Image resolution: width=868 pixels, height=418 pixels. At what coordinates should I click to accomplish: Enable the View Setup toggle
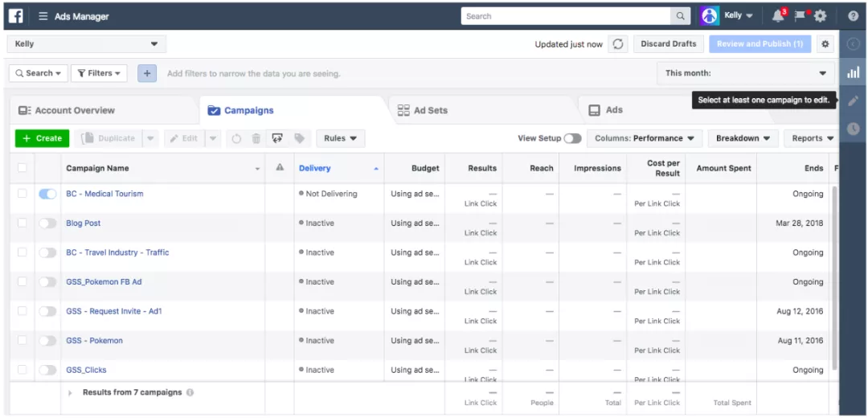pos(572,138)
